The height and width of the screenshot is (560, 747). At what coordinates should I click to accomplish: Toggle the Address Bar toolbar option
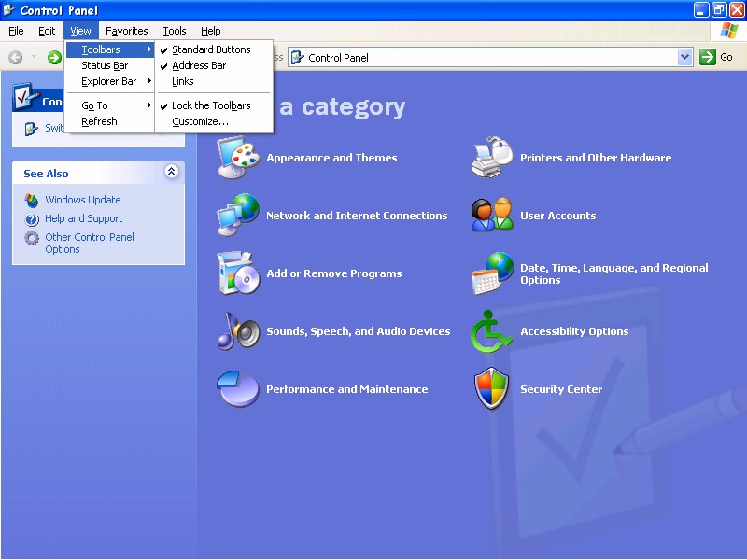[199, 65]
